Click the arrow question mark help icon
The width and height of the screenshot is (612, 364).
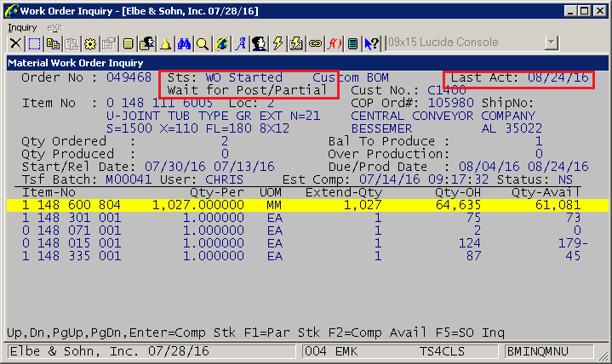coord(372,43)
